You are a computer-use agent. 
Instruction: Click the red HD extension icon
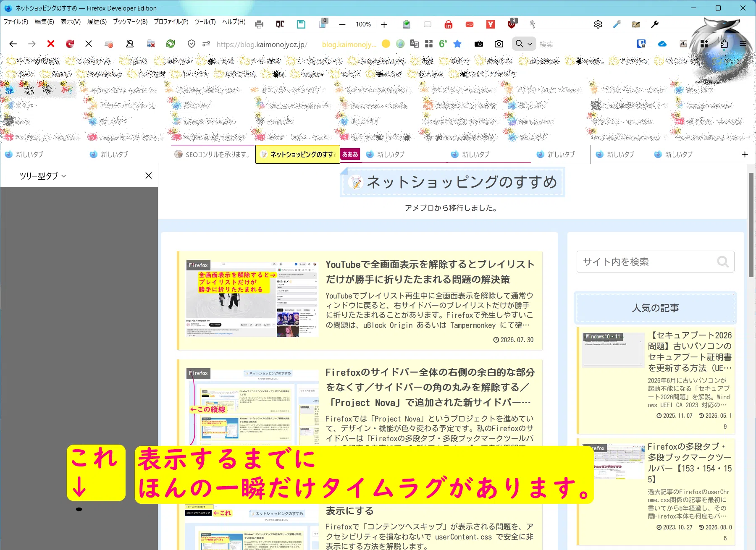[x=470, y=24]
